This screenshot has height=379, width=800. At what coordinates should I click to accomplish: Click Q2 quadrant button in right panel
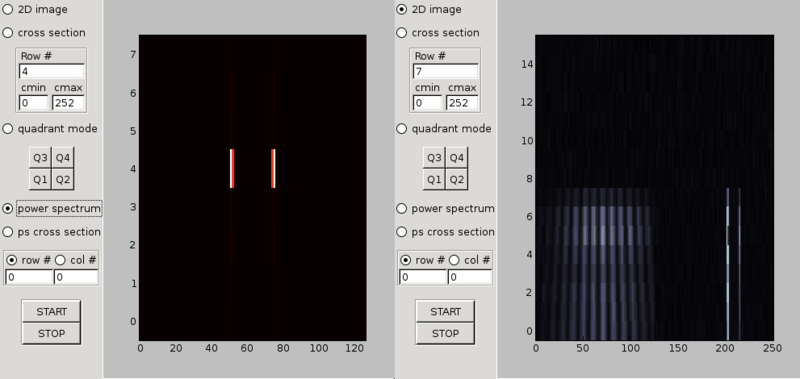click(x=456, y=179)
